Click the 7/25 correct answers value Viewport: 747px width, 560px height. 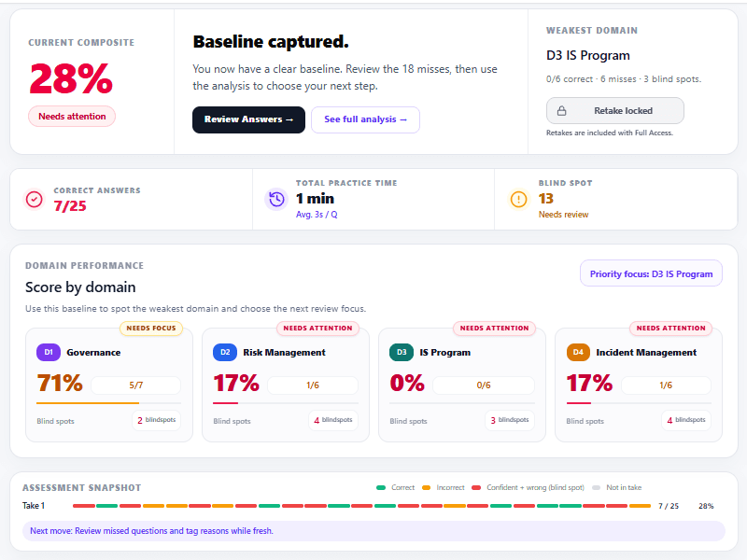coord(70,206)
